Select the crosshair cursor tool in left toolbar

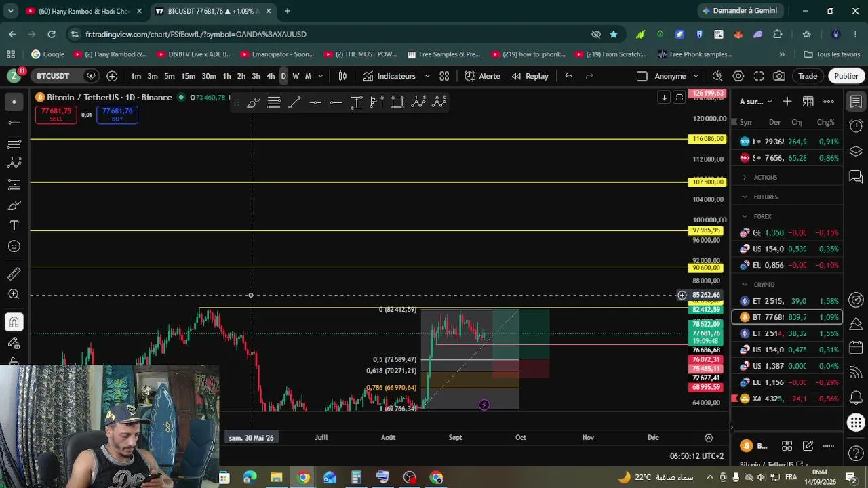(14, 102)
